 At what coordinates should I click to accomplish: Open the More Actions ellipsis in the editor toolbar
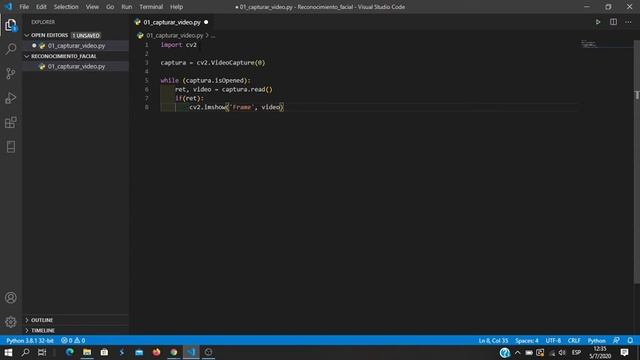point(628,22)
